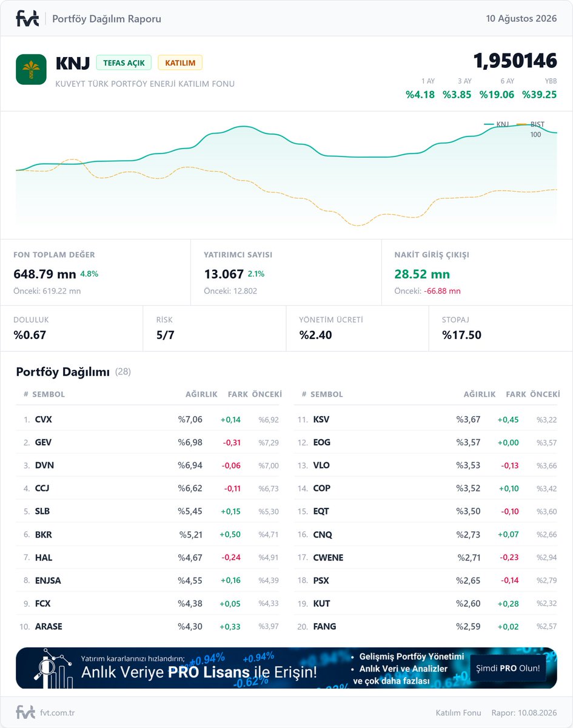
Task: Select the CWENE row symbol
Action: coord(328,558)
